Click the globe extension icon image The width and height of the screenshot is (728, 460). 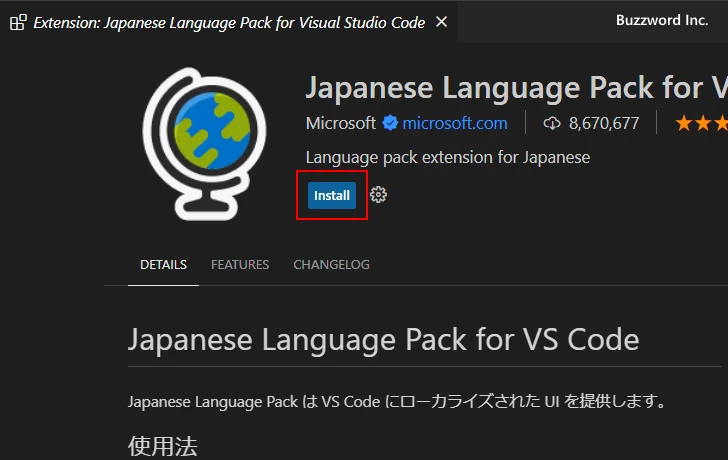pyautogui.click(x=204, y=144)
